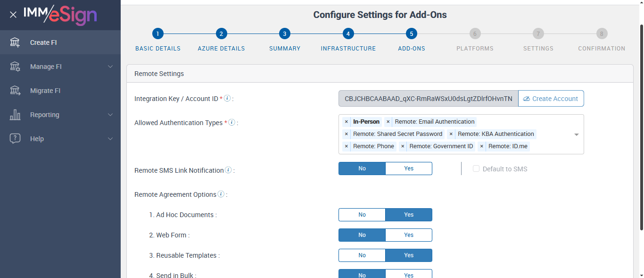Close the sidebar with the X icon
The height and width of the screenshot is (278, 644).
(x=13, y=15)
